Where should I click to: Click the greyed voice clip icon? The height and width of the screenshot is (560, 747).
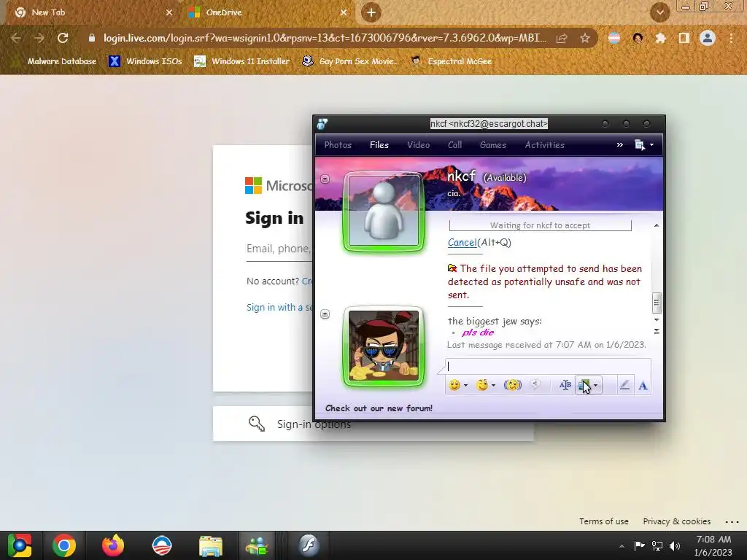coord(535,385)
